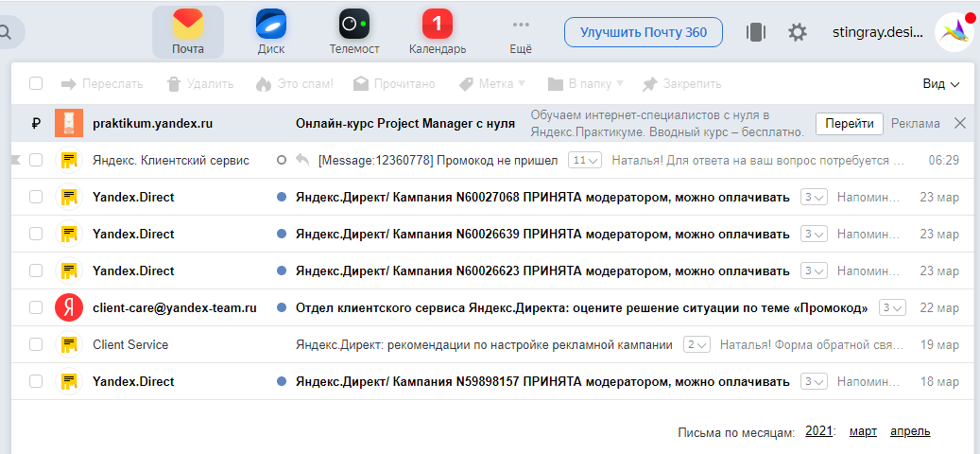Toggle unread dot for Кампания N59898157 email
The image size is (980, 454).
(x=282, y=381)
